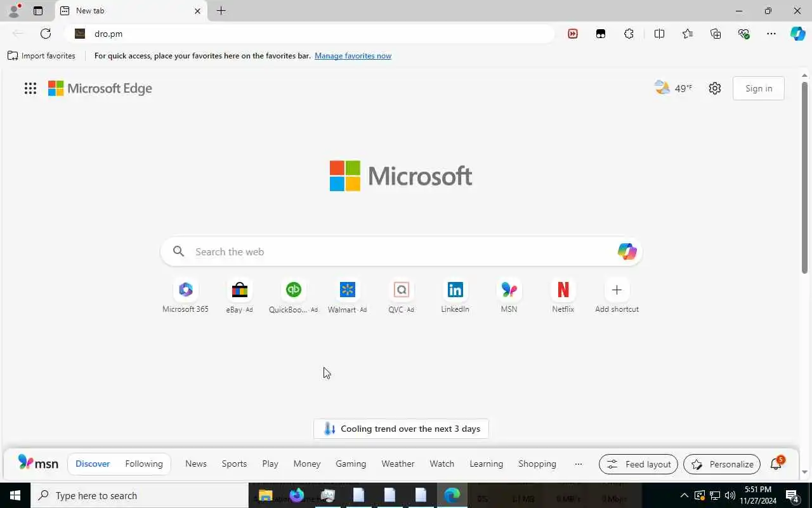The width and height of the screenshot is (812, 508).
Task: Click Import favorites in favorites bar
Action: (x=41, y=56)
